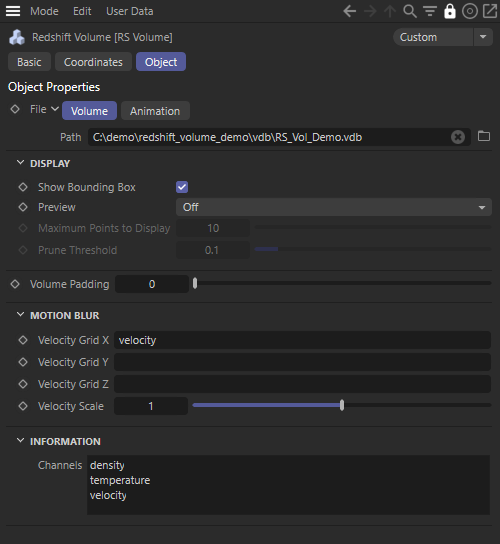Click the new attribute manager window icon
Viewport: 500px width, 544px height.
tap(490, 11)
